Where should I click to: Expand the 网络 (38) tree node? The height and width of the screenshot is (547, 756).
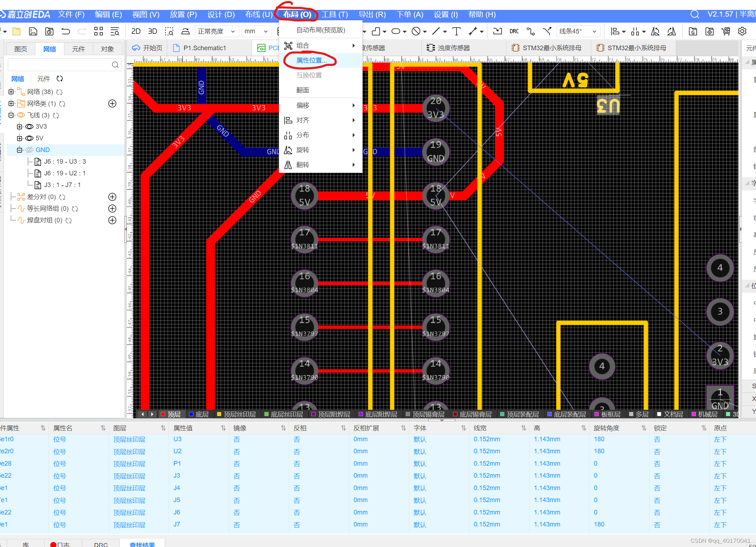click(11, 92)
